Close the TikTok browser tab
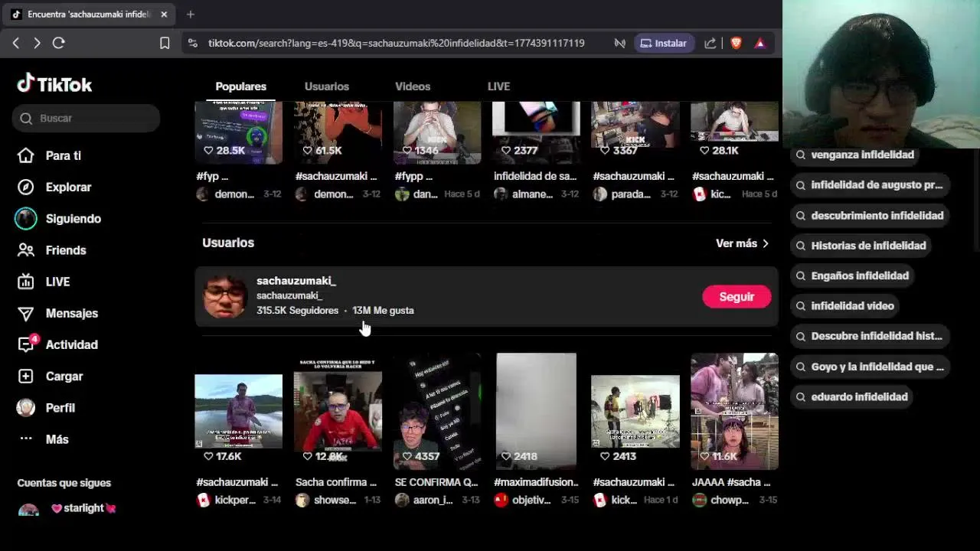Screen dimensions: 980x551 [x=164, y=14]
